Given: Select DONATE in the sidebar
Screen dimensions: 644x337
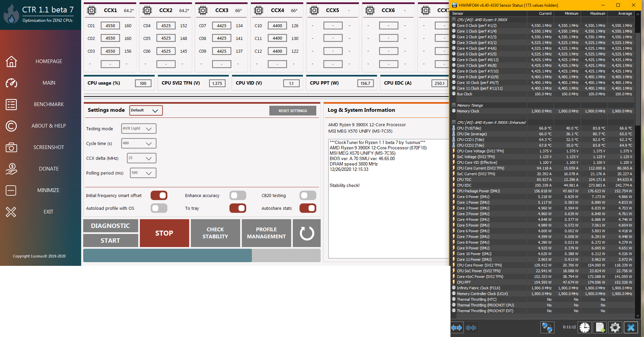Looking at the screenshot, I should 49,169.
